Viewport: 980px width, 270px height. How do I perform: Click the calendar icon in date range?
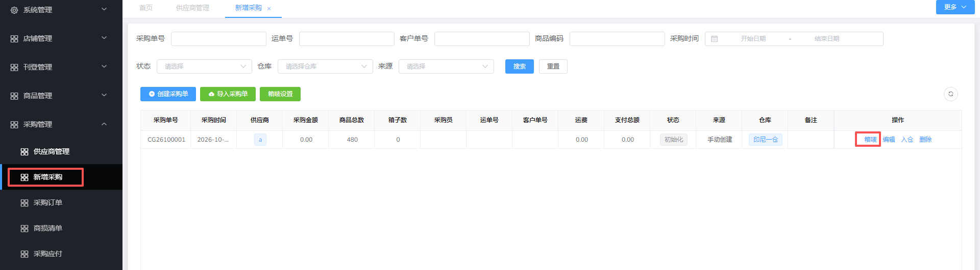point(715,39)
